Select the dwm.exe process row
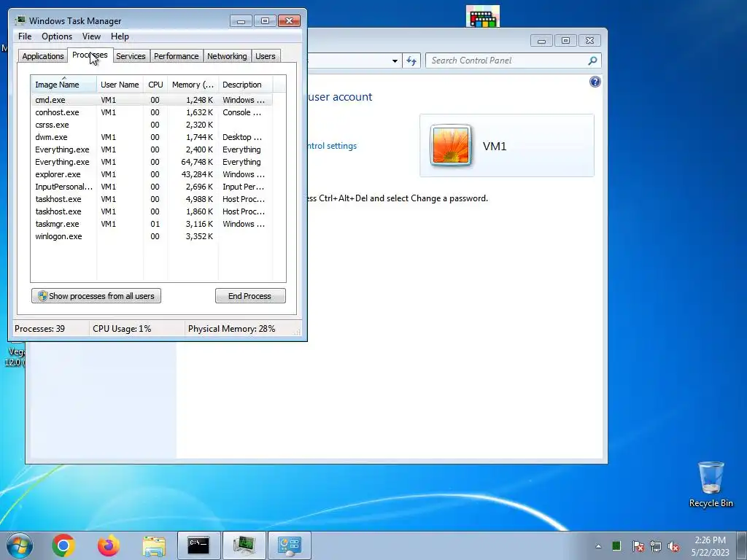 point(152,137)
